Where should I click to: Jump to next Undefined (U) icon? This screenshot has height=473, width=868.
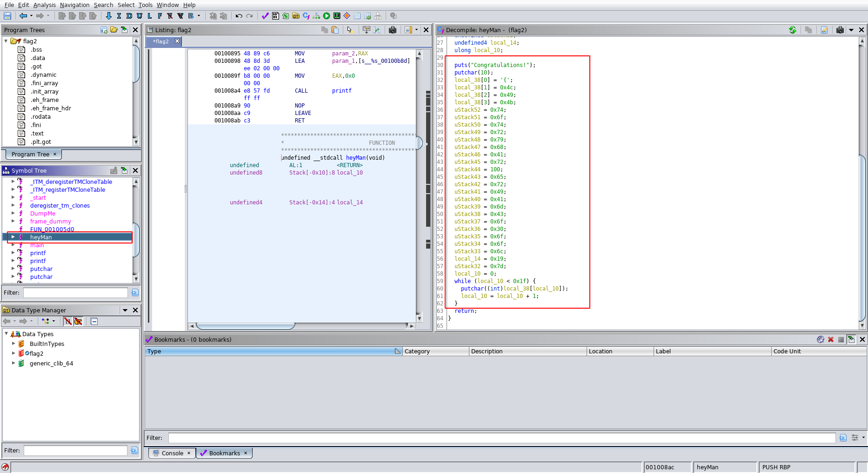(x=140, y=16)
